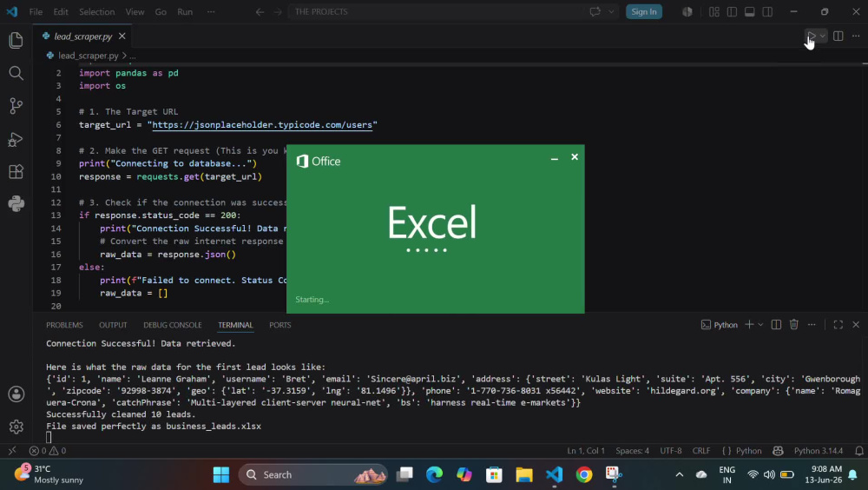Go forward with the navigation arrow
Image resolution: width=868 pixels, height=490 pixels.
[x=278, y=11]
